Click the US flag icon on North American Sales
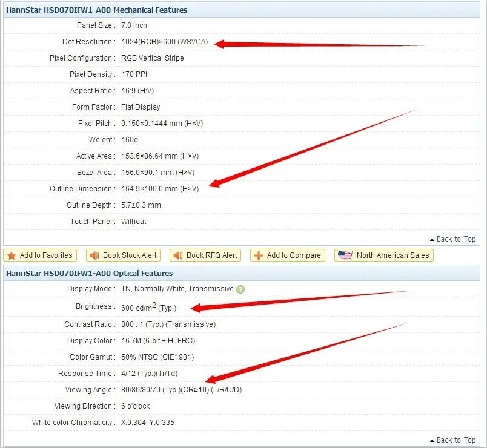Screen dimensions: 487x448 [345, 255]
